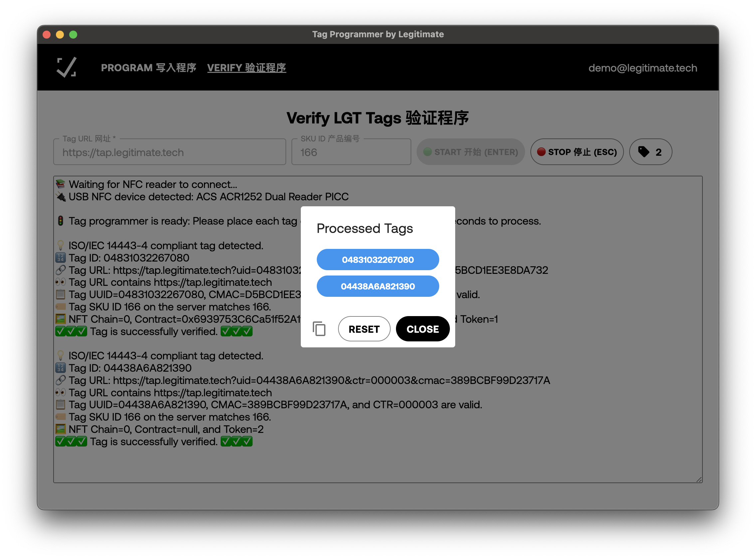Switch to the PROGRAM 写入程序 tab
The image size is (756, 559).
[148, 68]
